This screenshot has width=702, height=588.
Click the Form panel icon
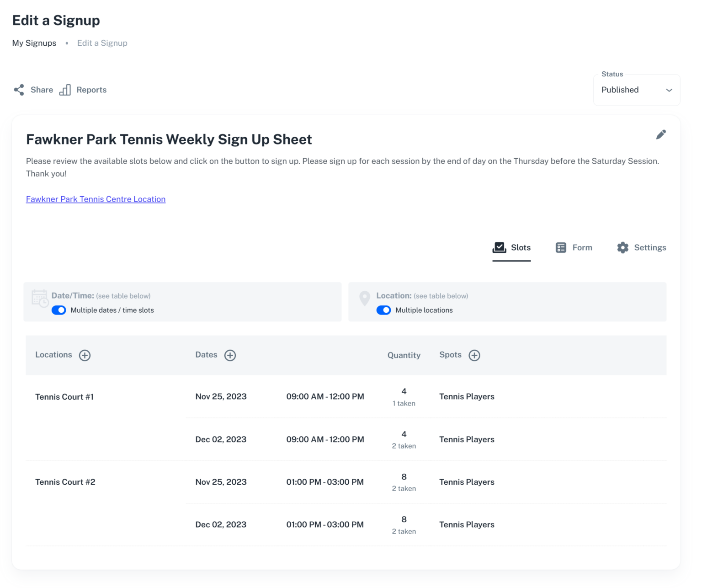click(x=561, y=247)
